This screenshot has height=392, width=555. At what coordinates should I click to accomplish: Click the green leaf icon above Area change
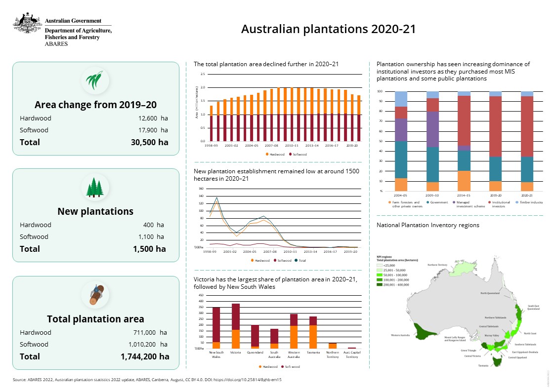click(x=95, y=80)
